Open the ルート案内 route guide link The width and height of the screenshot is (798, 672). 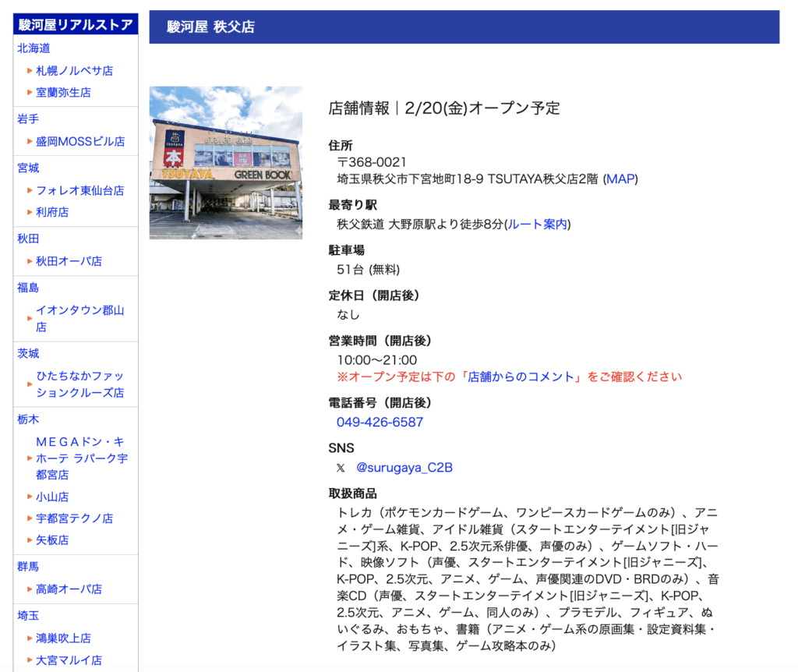(x=538, y=225)
